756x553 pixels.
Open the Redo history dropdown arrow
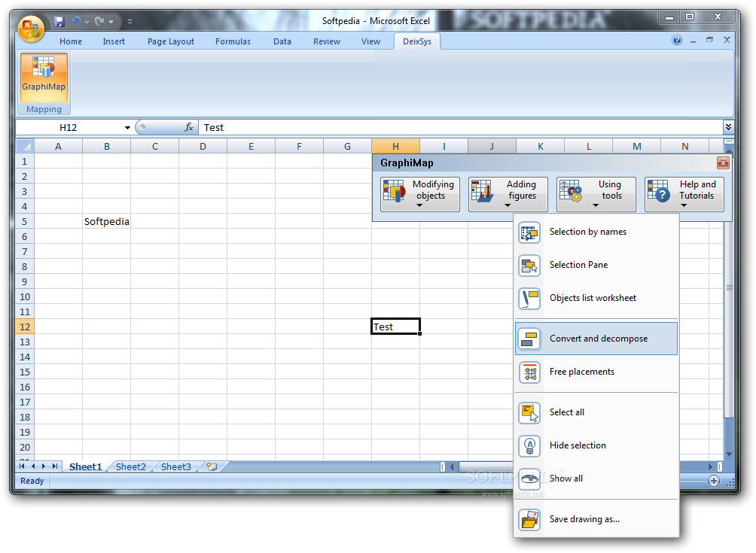pos(111,22)
